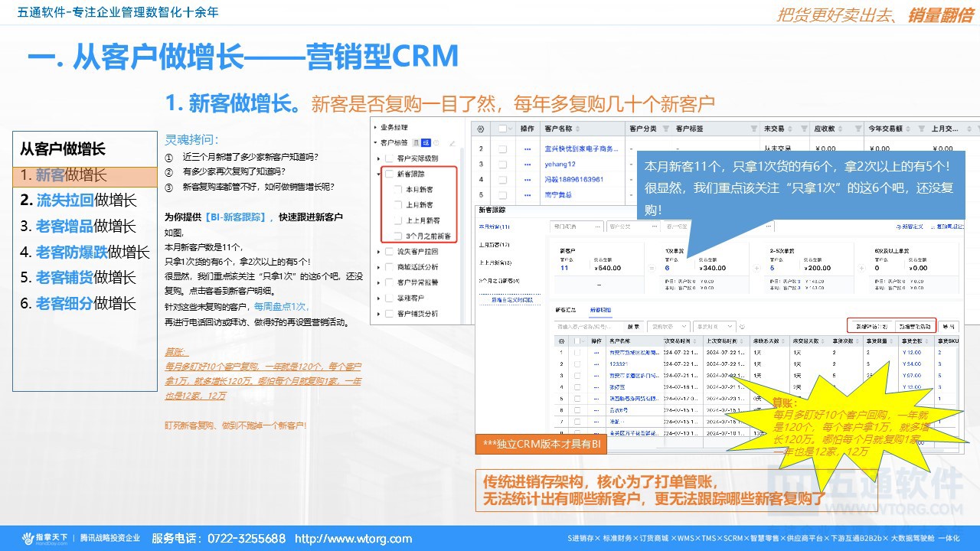Open the 拿货时间 dropdown in 新客明细

click(715, 327)
